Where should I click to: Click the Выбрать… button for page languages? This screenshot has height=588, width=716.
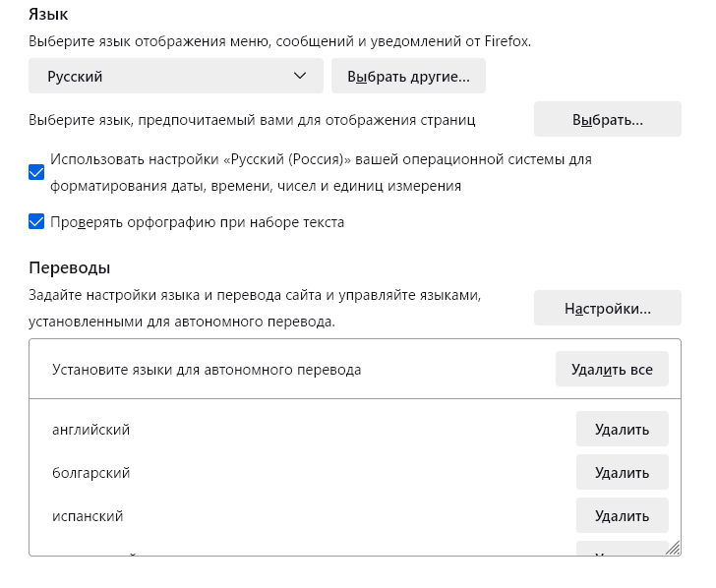tap(608, 119)
